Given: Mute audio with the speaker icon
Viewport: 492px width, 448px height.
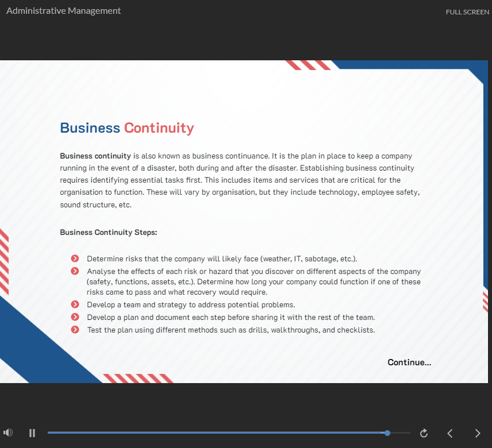Looking at the screenshot, I should click(8, 432).
